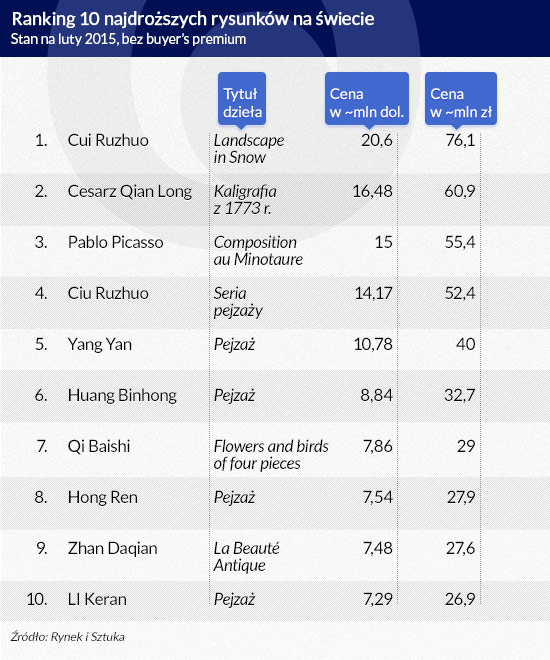Image resolution: width=550 pixels, height=660 pixels.
Task: Select the LI Keran row name
Action: pyautogui.click(x=97, y=599)
